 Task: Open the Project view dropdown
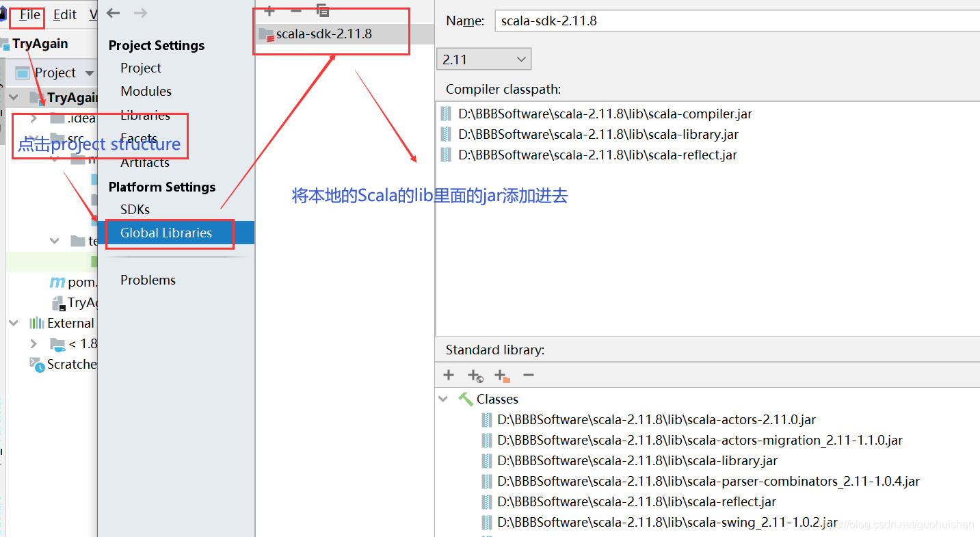point(89,73)
